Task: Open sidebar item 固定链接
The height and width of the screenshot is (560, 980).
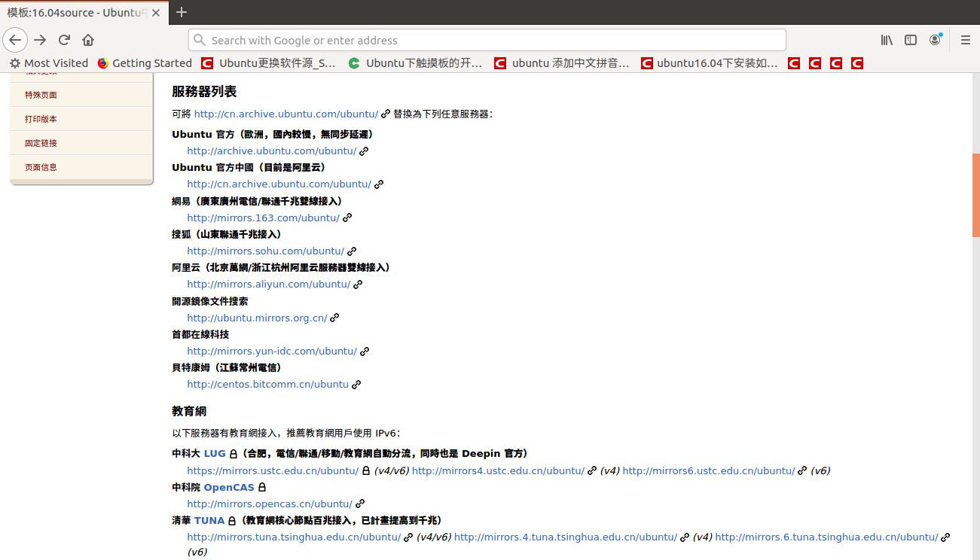Action: tap(41, 143)
